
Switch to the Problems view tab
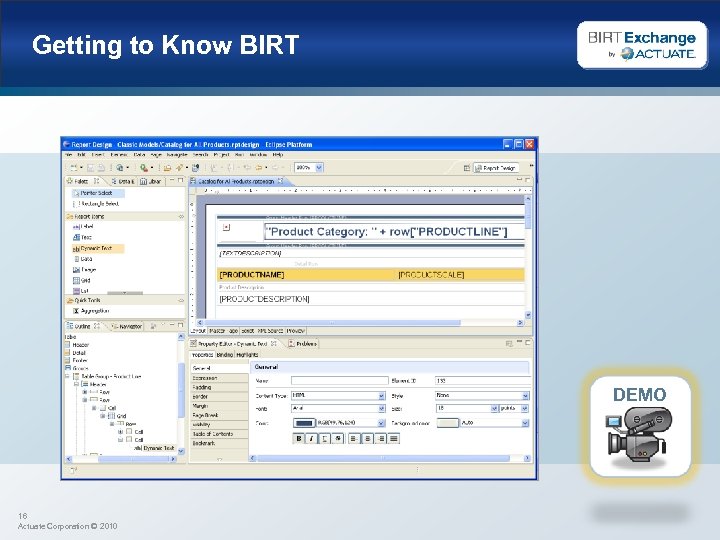pos(303,343)
